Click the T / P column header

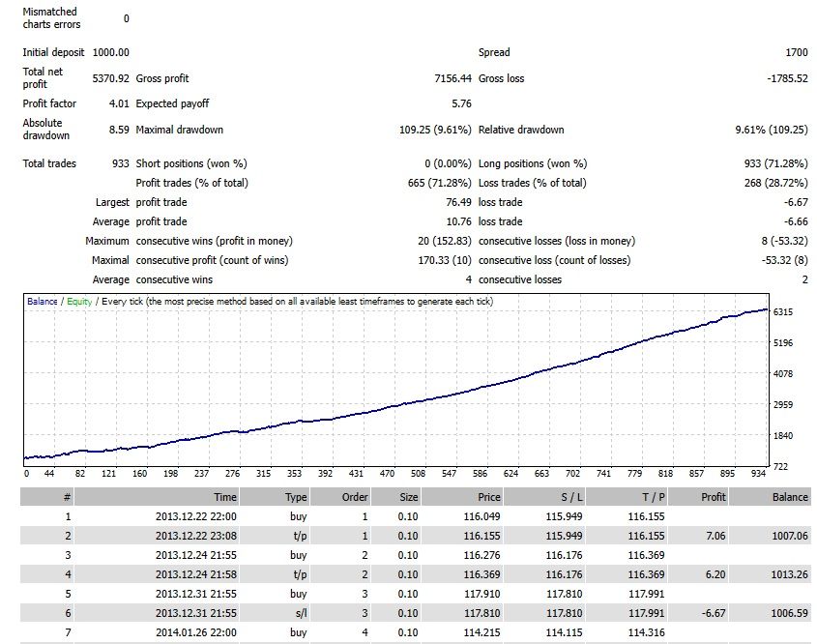pyautogui.click(x=627, y=497)
